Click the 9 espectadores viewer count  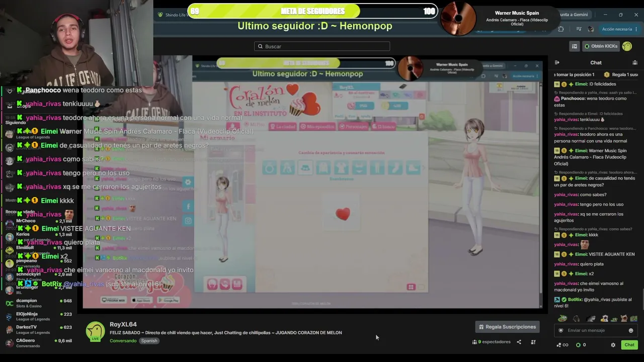pos(492,342)
